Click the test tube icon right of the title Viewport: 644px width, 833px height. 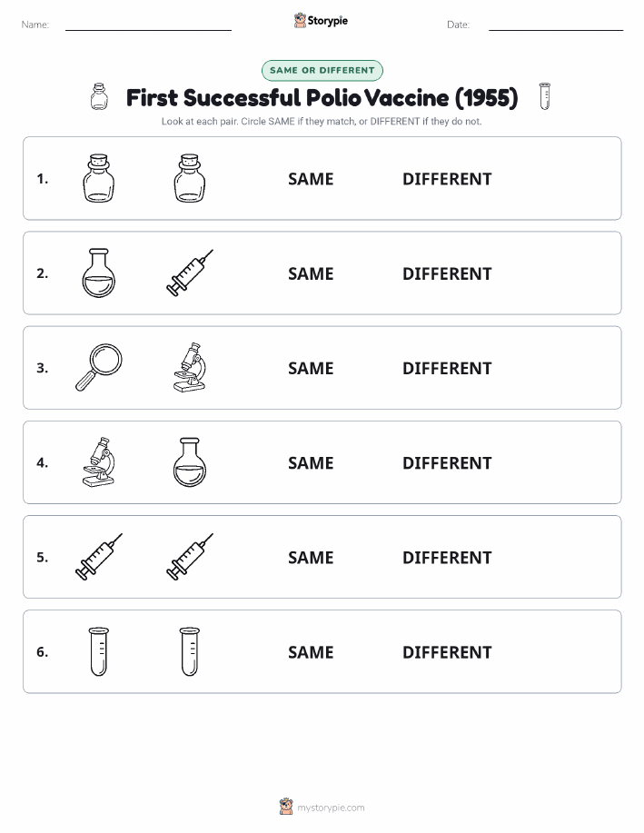(x=545, y=96)
